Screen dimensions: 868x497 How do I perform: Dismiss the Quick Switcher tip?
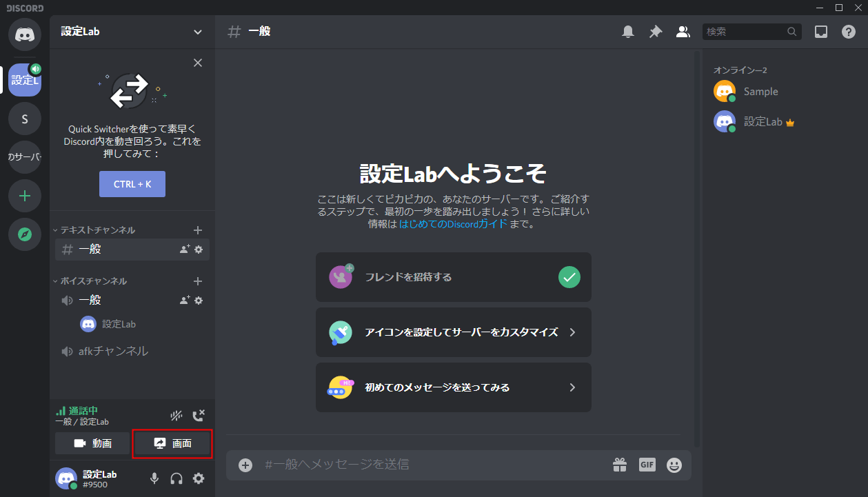(x=198, y=63)
